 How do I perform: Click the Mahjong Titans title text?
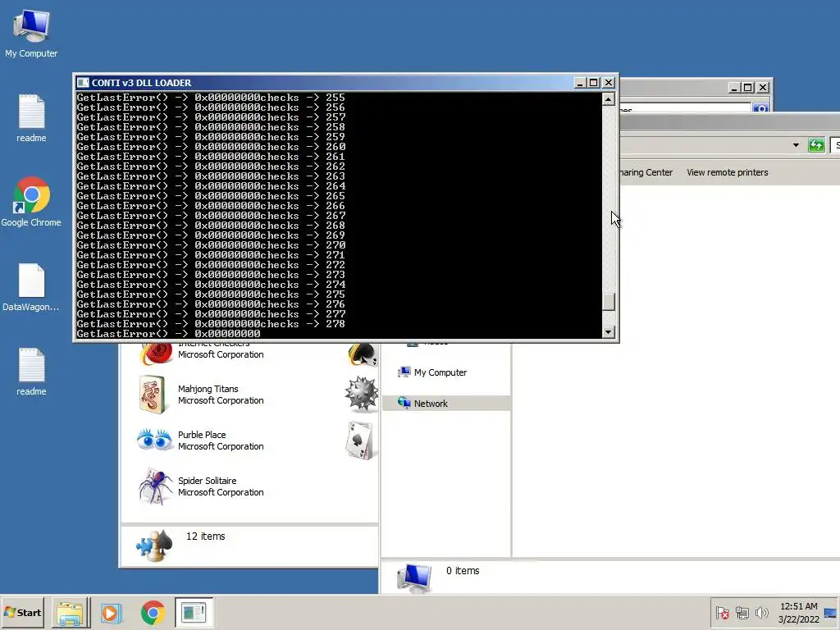(208, 389)
